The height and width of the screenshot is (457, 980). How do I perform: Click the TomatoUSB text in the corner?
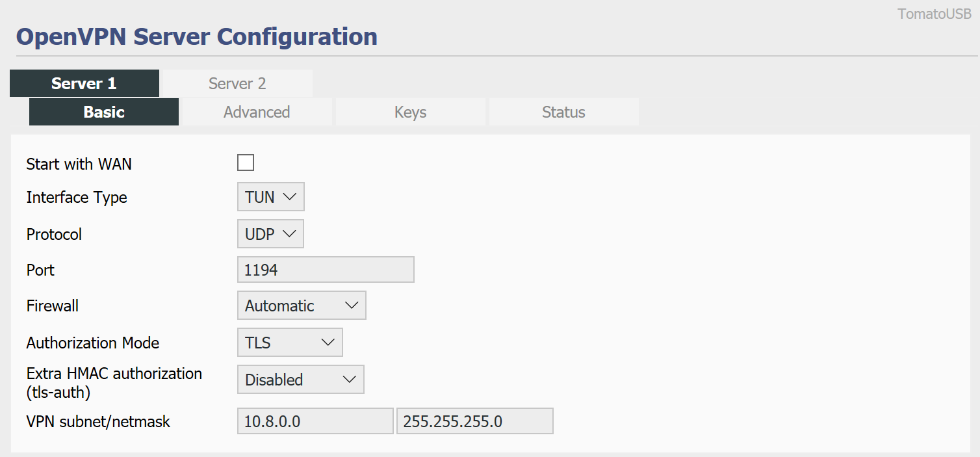point(935,14)
